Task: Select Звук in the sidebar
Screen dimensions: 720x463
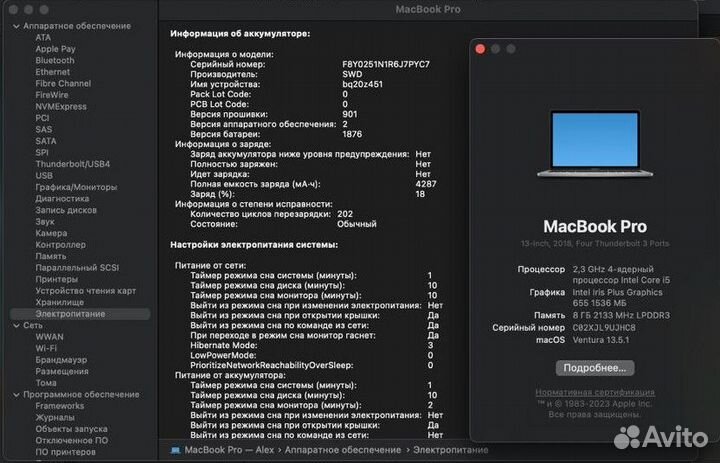Action: click(x=45, y=221)
